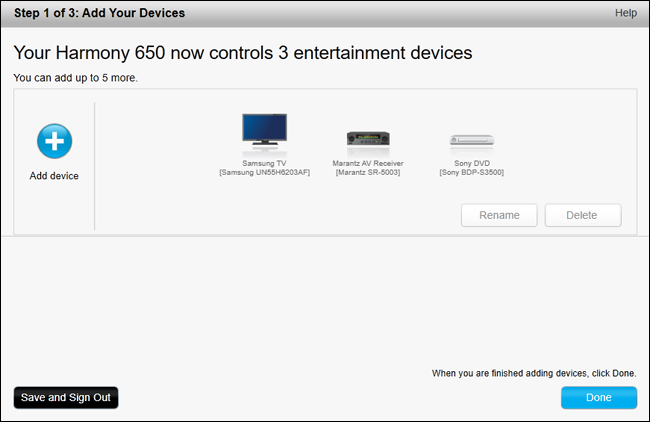
Task: Click the "Add device" label
Action: tap(54, 176)
